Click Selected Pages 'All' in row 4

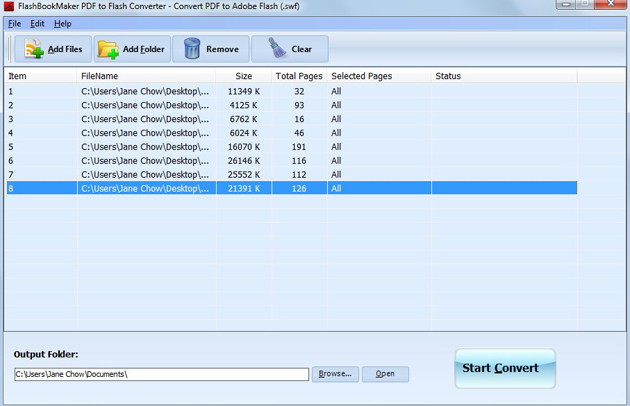tap(336, 133)
